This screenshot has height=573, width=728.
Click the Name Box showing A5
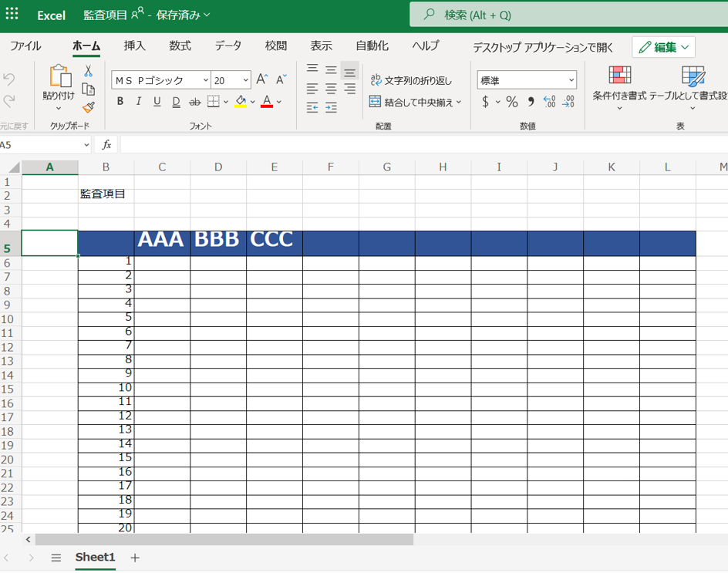tap(45, 145)
